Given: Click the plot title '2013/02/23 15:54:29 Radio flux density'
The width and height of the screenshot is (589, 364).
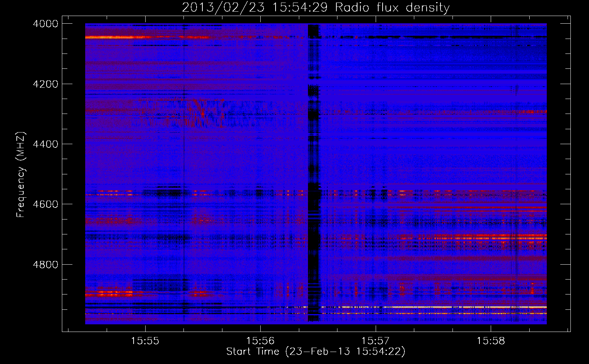Looking at the screenshot, I should tap(316, 7).
